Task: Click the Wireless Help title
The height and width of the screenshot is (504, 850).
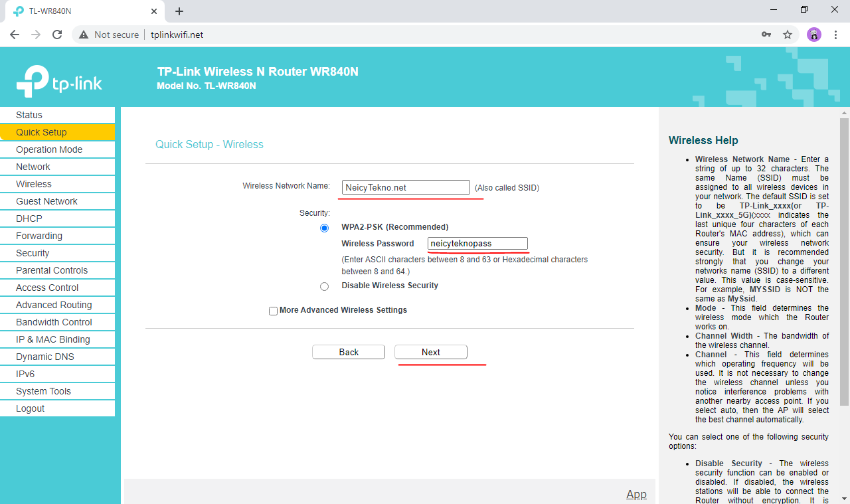Action: (703, 140)
